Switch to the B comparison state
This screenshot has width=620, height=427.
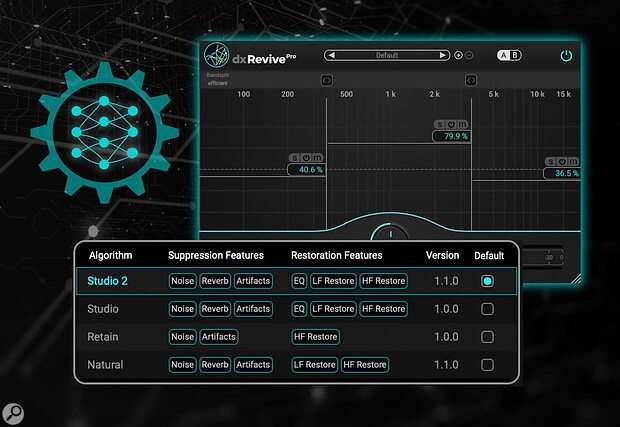pos(515,55)
